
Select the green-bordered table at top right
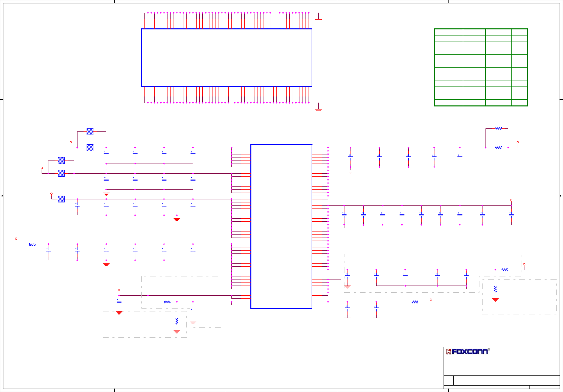coord(481,68)
